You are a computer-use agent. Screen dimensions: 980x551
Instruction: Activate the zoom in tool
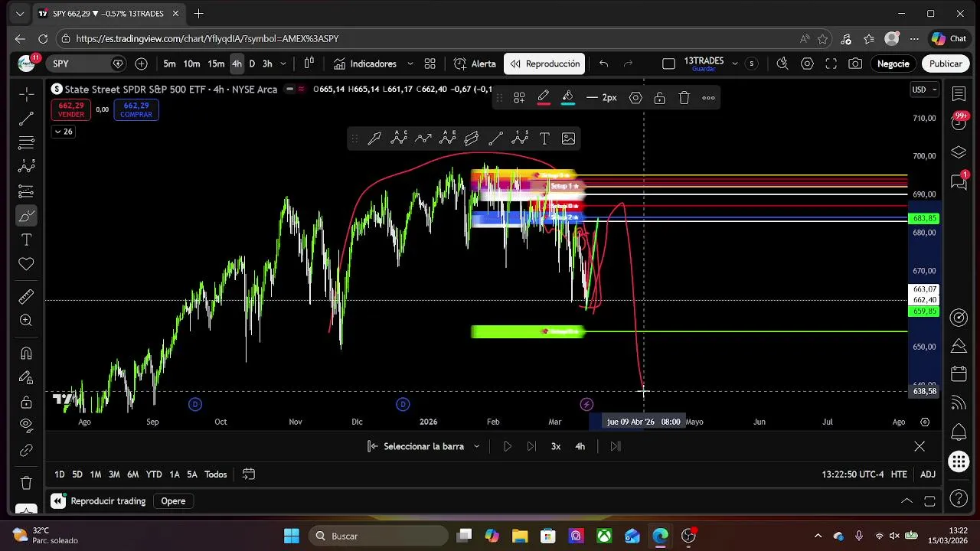pyautogui.click(x=26, y=321)
